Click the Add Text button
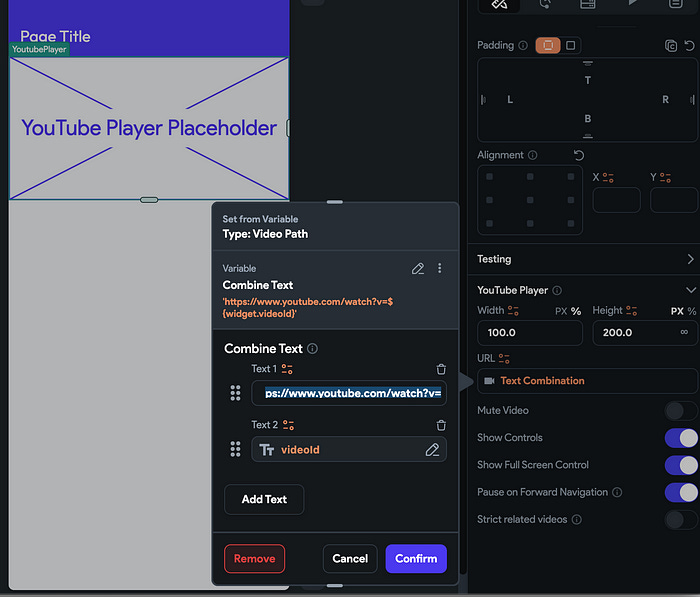This screenshot has height=597, width=700. tap(264, 500)
